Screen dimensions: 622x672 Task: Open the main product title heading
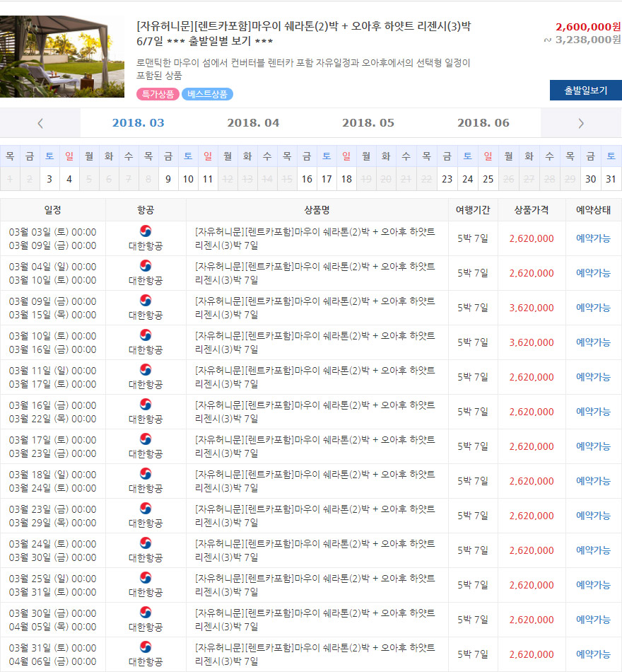(x=303, y=33)
